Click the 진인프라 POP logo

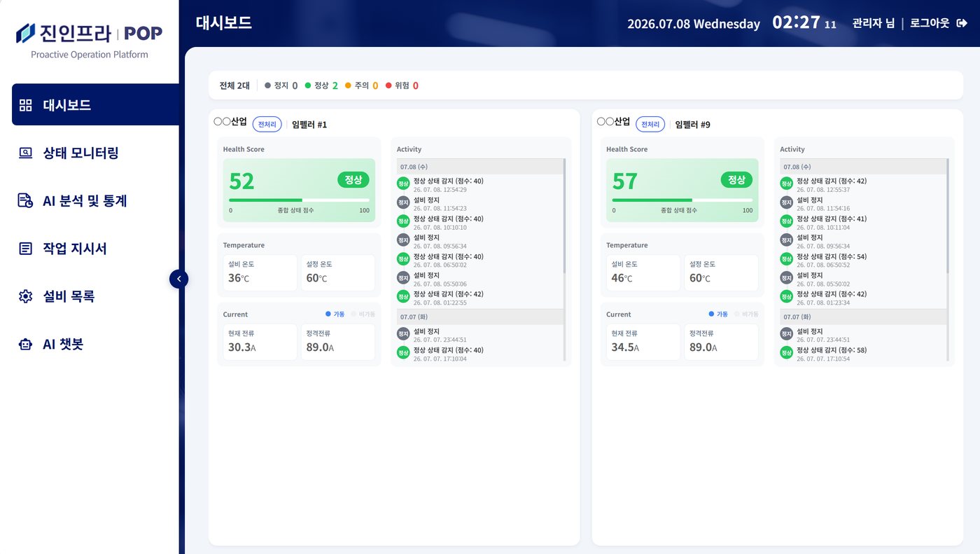tap(89, 33)
